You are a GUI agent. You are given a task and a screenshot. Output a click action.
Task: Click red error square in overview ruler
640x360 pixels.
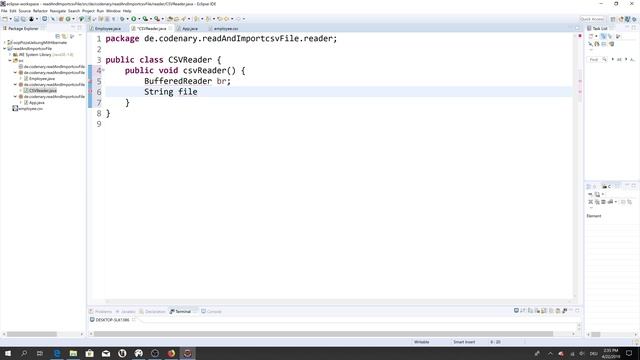[x=580, y=36]
